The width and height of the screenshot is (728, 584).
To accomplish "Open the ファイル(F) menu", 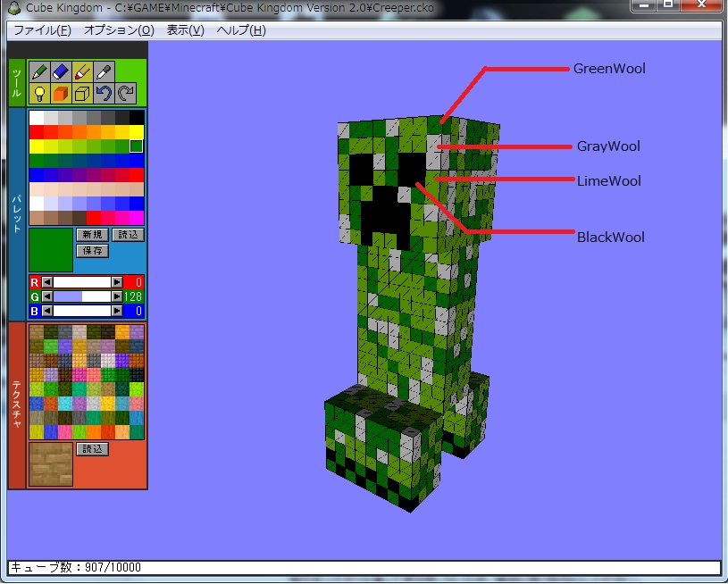I will (42, 30).
